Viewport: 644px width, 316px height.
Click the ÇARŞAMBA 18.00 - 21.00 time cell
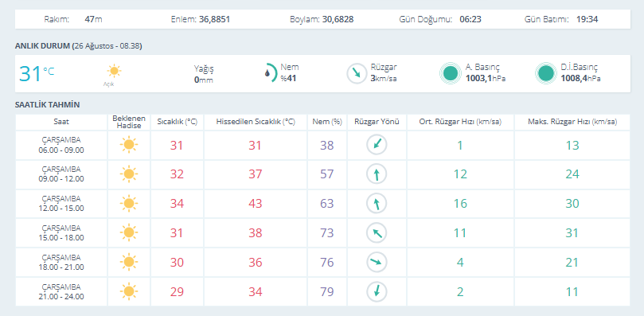(x=61, y=262)
